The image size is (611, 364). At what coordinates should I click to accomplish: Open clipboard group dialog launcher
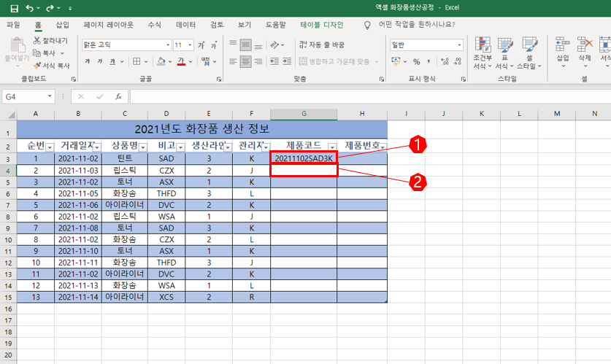74,79
